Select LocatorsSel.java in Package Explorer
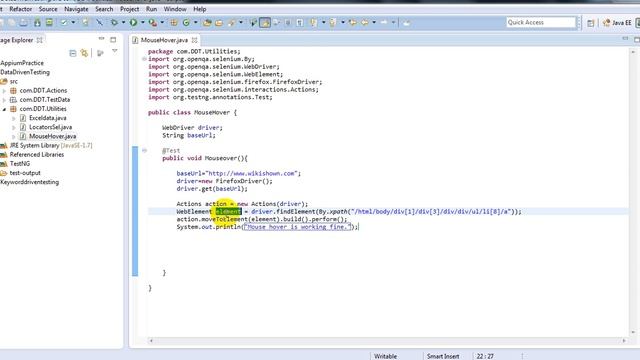 (x=50, y=127)
